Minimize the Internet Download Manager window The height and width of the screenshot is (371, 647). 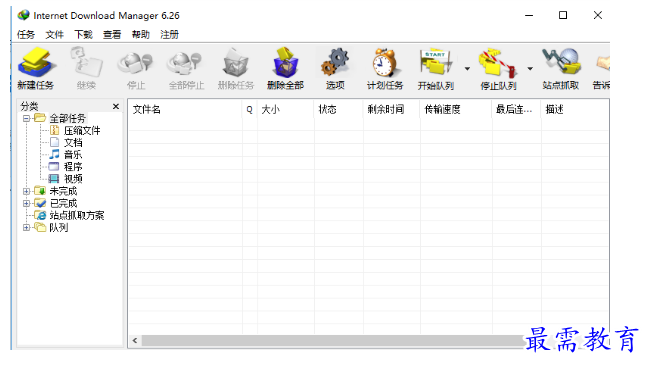click(x=529, y=15)
